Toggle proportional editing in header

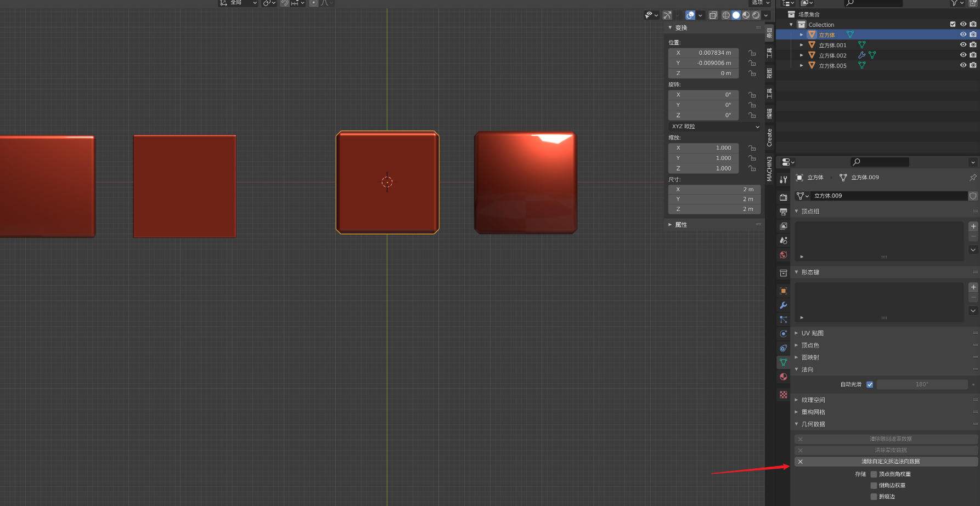click(x=313, y=3)
